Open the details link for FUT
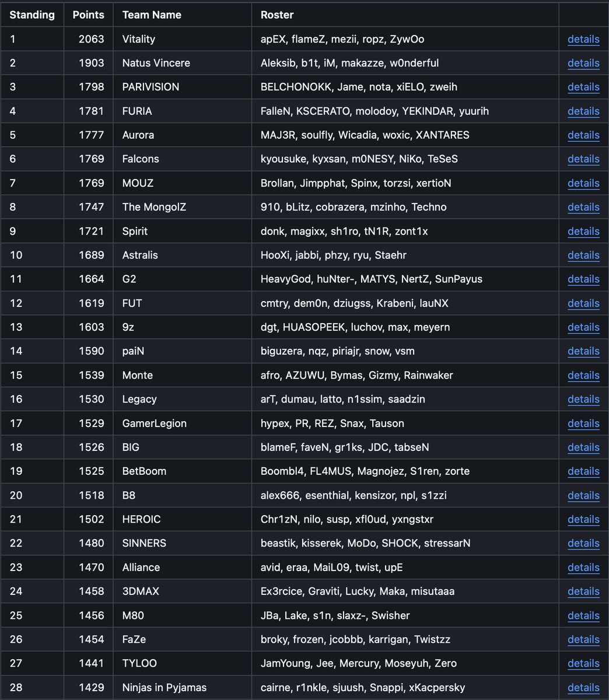Viewport: 609px width, 700px height. pos(583,303)
